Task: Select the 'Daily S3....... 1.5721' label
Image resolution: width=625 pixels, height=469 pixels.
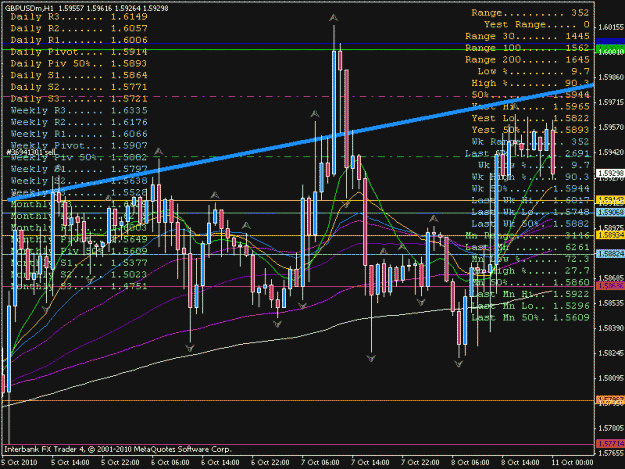Action: [79, 98]
